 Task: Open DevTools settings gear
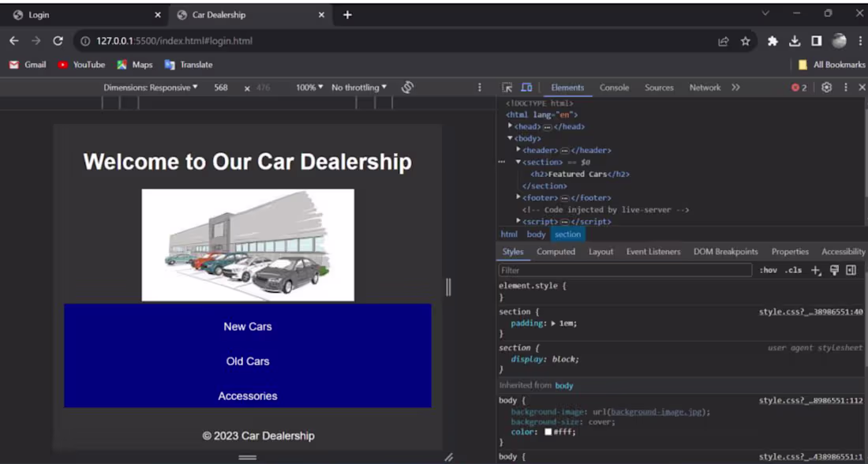tap(826, 88)
